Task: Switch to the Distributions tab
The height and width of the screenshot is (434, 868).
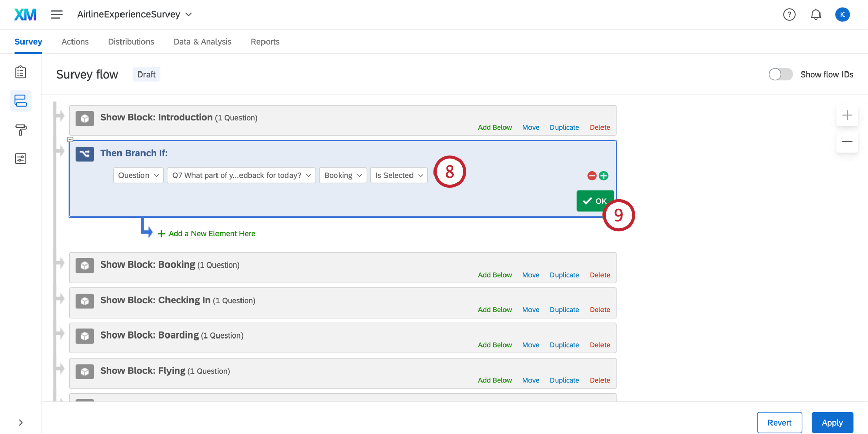Action: point(131,42)
